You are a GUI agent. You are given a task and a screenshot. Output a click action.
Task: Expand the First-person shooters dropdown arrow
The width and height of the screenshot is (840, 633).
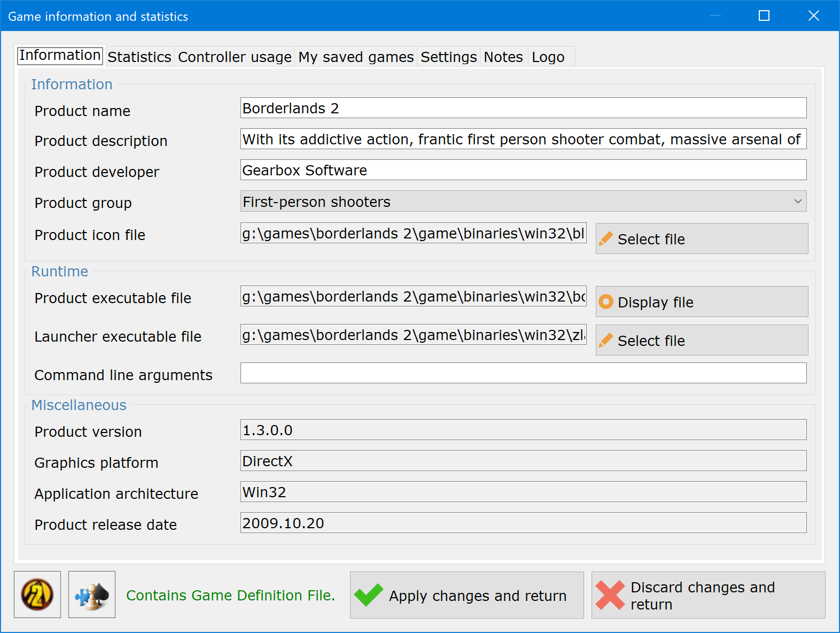[798, 202]
